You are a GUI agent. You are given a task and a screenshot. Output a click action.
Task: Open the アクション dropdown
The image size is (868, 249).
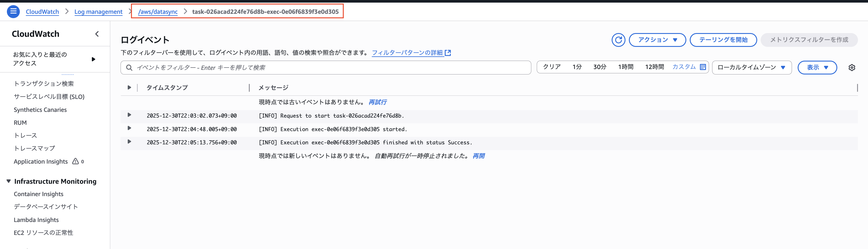pos(657,40)
